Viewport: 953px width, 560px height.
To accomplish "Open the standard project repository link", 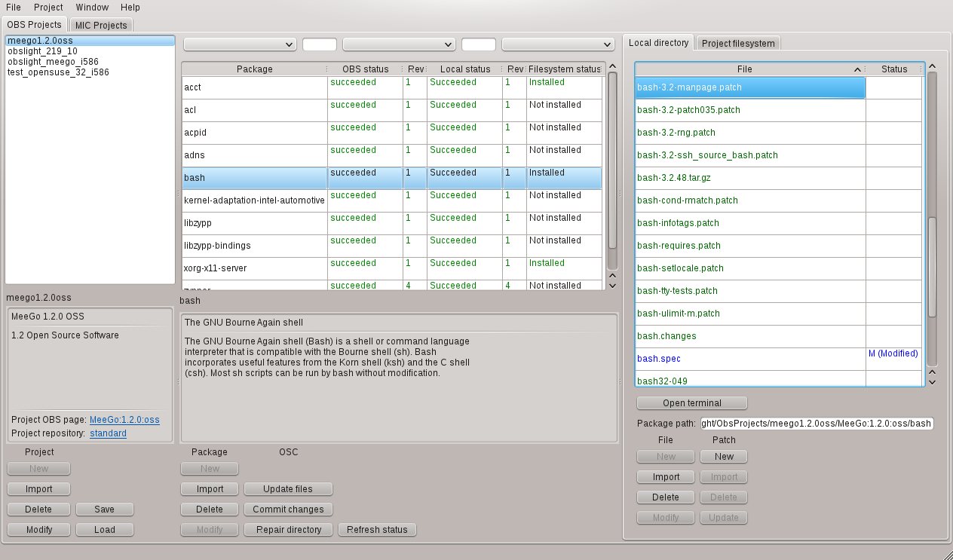I will click(107, 433).
